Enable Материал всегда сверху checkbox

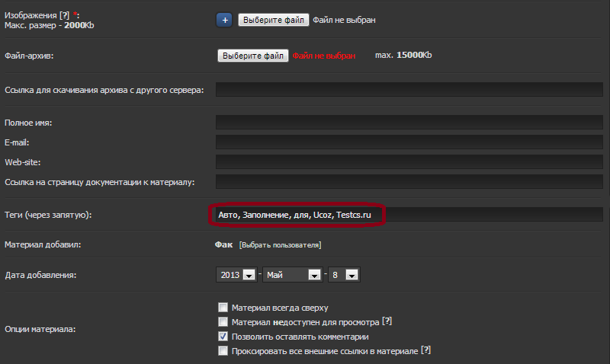[223, 308]
